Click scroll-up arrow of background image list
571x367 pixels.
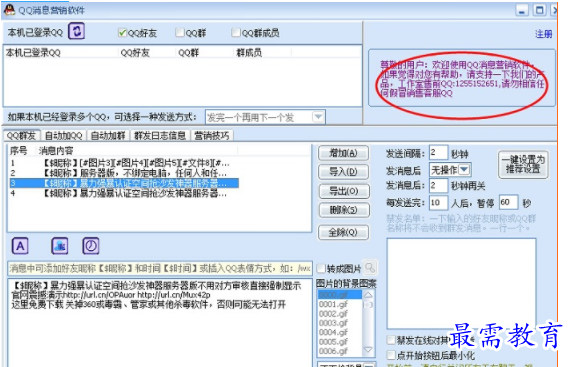(368, 295)
